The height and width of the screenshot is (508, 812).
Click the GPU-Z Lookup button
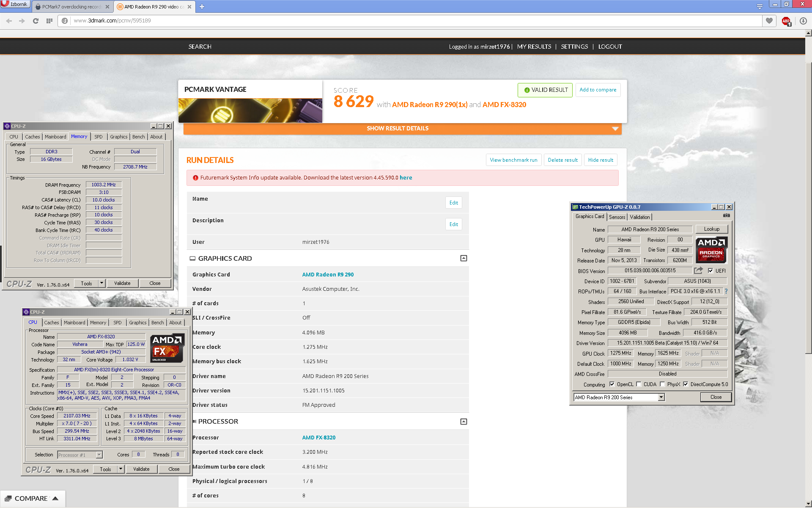pyautogui.click(x=711, y=229)
